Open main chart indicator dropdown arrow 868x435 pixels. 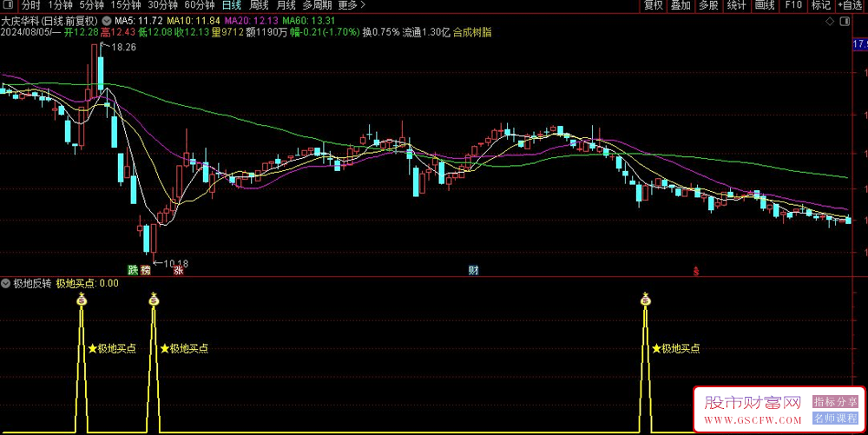tap(107, 21)
